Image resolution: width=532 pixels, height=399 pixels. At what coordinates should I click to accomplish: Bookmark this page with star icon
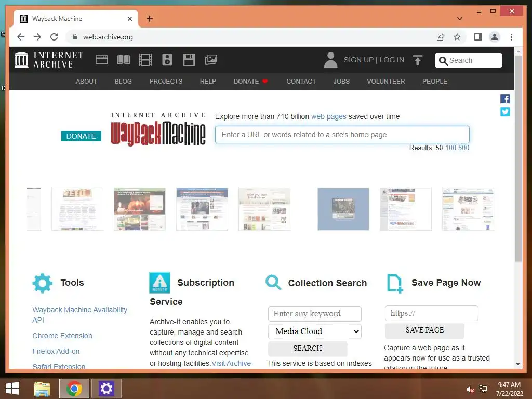[x=457, y=37]
